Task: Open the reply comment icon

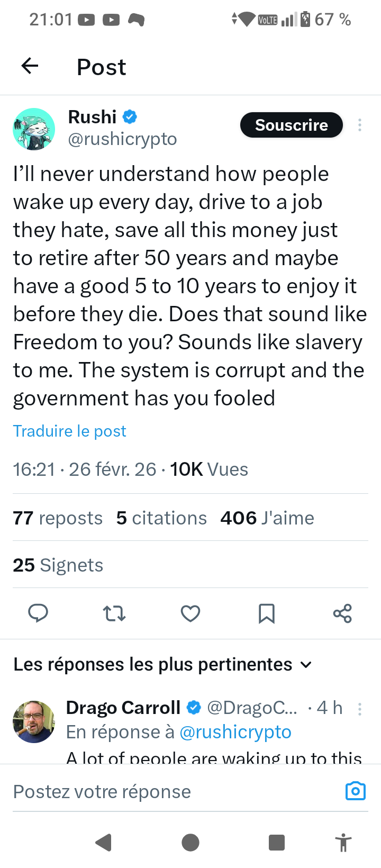Action: (38, 613)
